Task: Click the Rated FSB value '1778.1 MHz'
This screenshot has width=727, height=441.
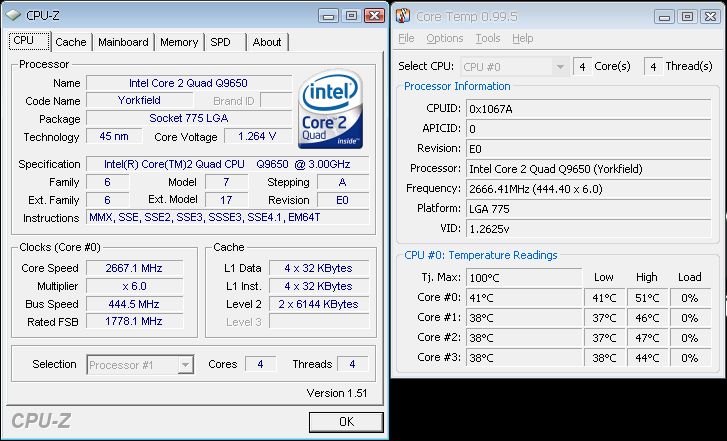Action: click(134, 321)
